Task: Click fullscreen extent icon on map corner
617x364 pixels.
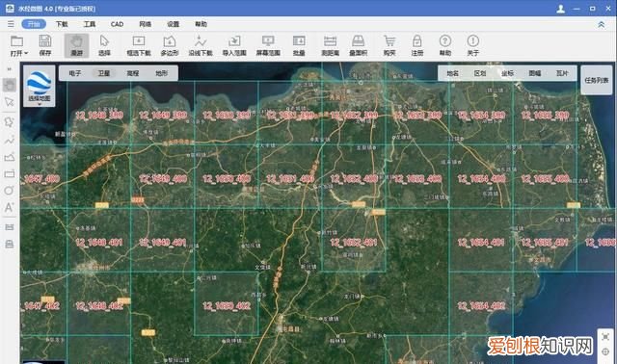Action: click(x=605, y=337)
